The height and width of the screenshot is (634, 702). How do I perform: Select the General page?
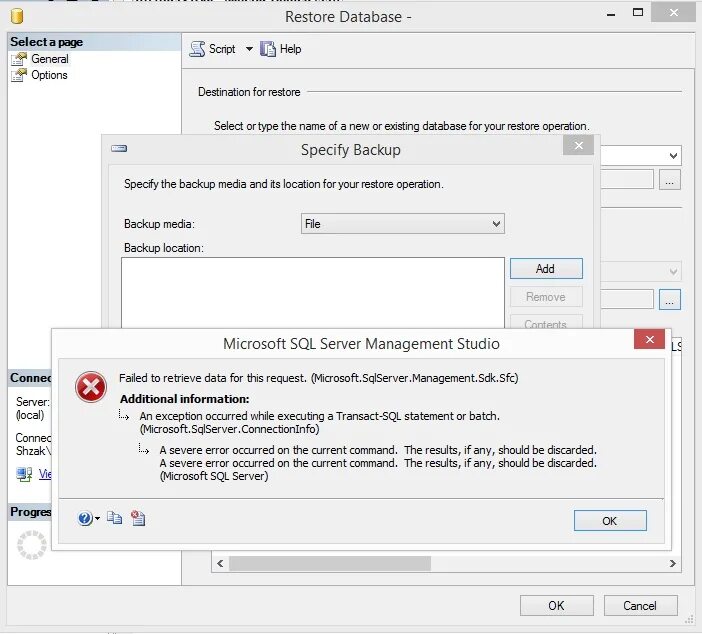point(50,59)
